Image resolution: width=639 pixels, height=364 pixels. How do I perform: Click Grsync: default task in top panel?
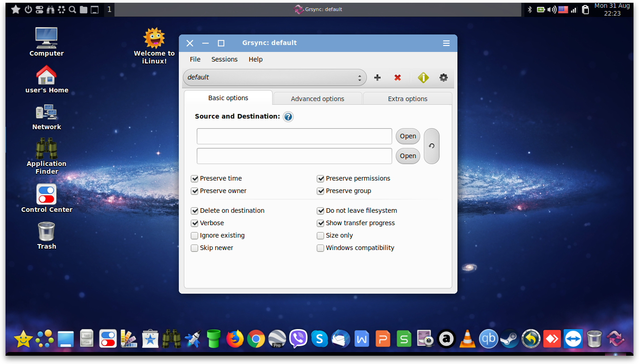tap(318, 9)
